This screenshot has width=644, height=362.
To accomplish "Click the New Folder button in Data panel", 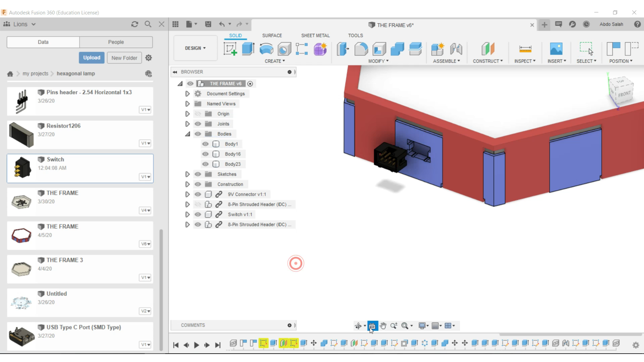I will [x=124, y=58].
